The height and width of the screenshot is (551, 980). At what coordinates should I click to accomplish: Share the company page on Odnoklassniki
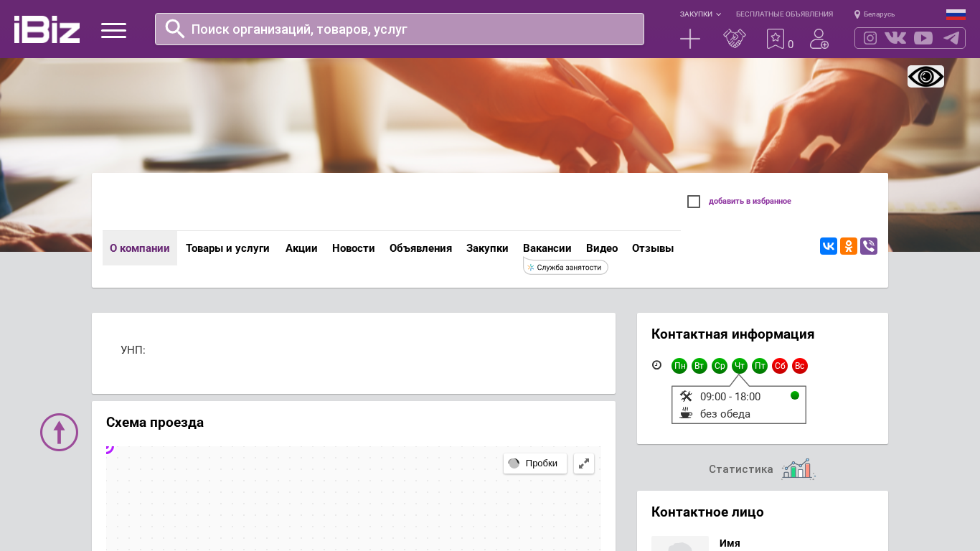849,246
